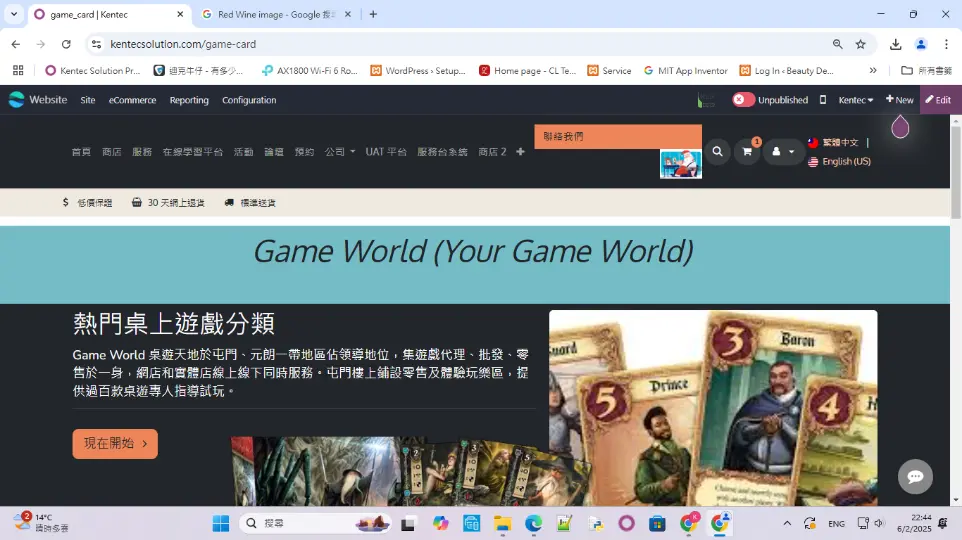Go to UAT 平台 nav item
Screen dimensions: 962x540
coord(386,152)
